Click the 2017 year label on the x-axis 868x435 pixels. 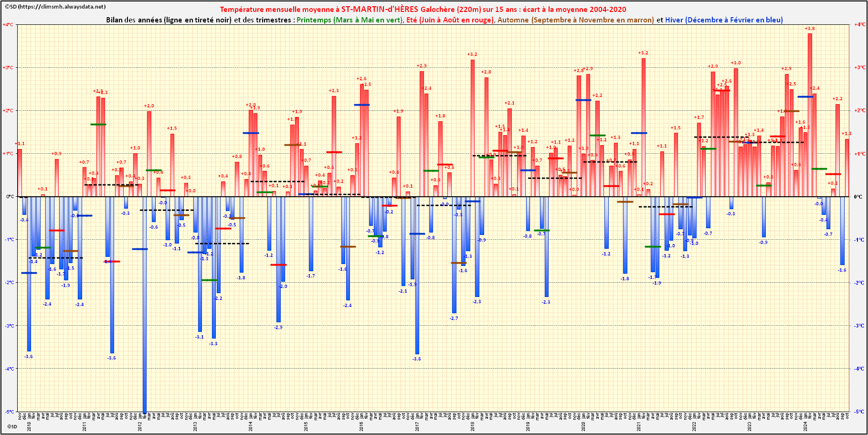417,426
